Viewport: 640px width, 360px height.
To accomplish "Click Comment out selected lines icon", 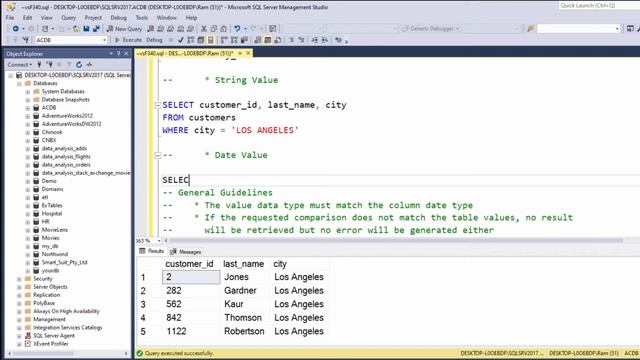I will (291, 40).
